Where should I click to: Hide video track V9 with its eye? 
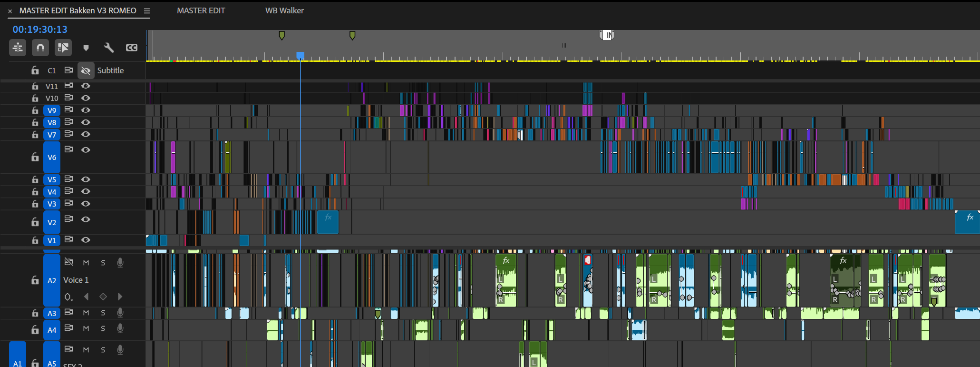[x=86, y=110]
